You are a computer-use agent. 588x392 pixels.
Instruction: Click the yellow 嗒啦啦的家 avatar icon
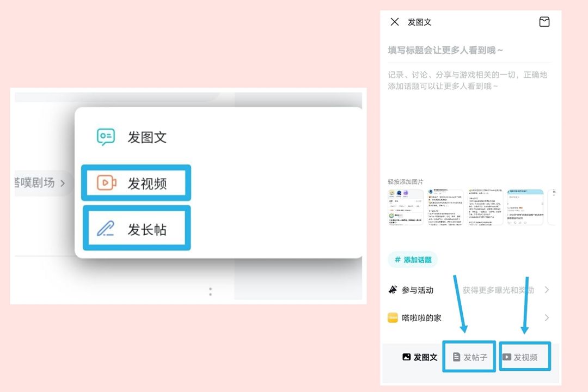[393, 318]
